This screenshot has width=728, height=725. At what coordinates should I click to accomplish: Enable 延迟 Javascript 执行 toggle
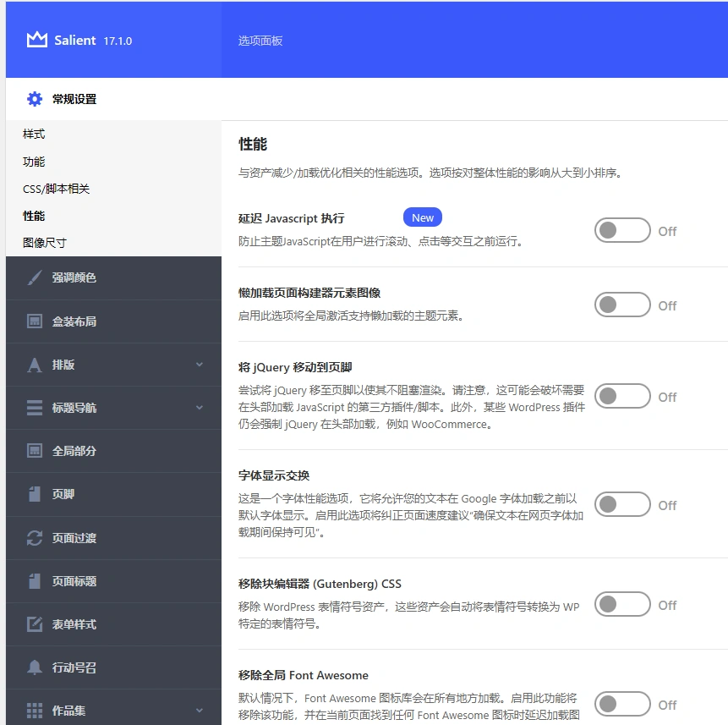623,230
